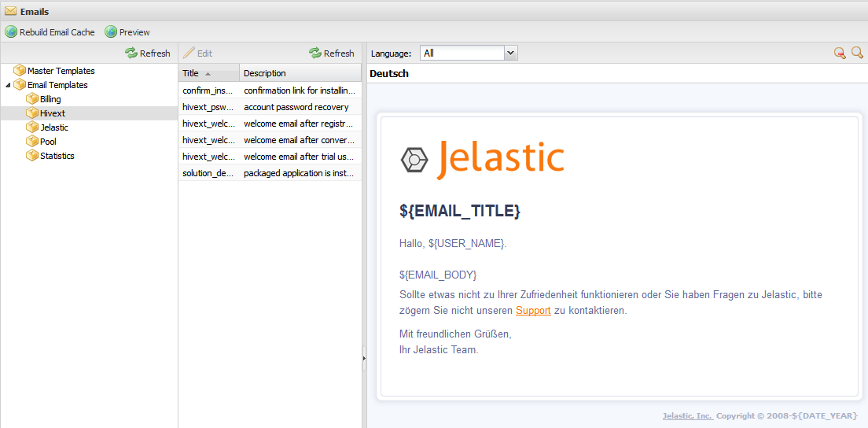
Task: Click the Copyright © 2008-${DATE_YEAR} footer text
Action: pos(787,416)
